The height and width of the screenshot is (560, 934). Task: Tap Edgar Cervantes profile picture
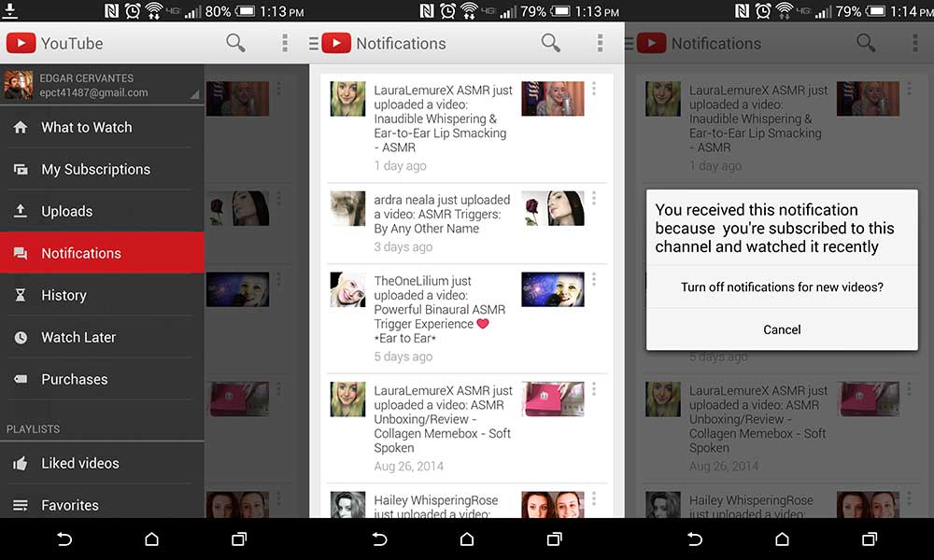(18, 85)
